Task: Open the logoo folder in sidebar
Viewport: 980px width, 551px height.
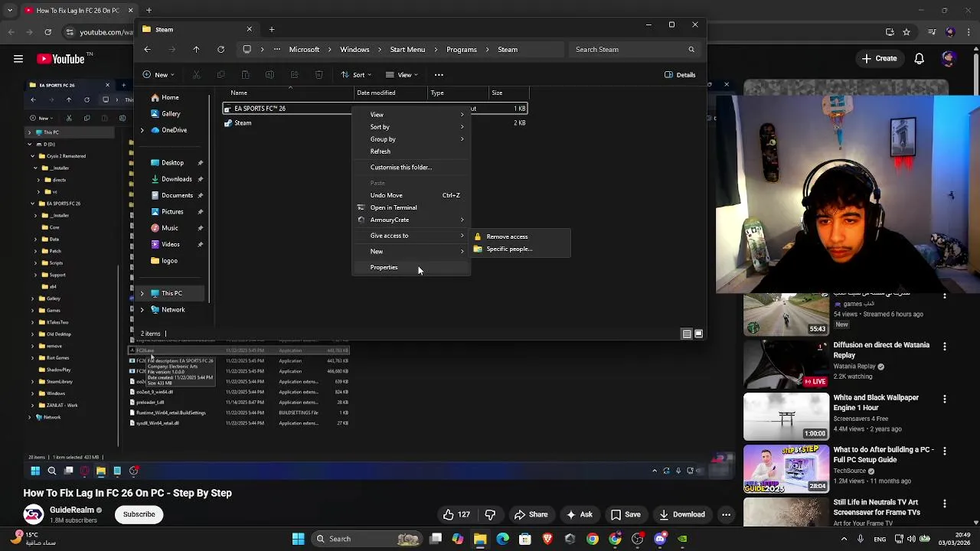Action: coord(169,261)
